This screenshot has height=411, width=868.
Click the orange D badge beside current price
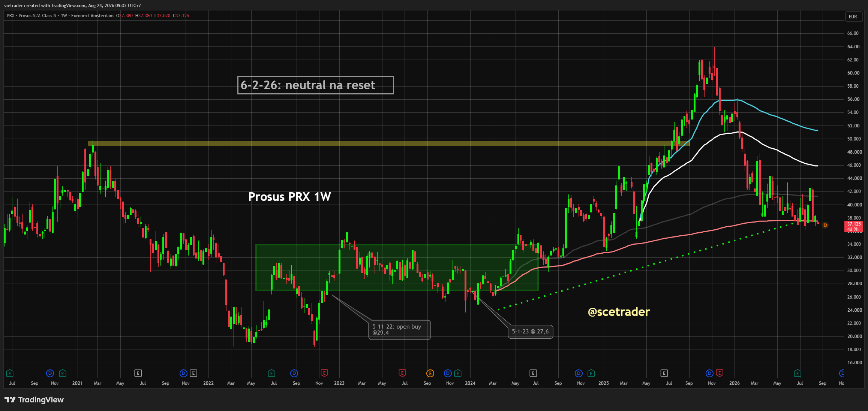click(825, 225)
